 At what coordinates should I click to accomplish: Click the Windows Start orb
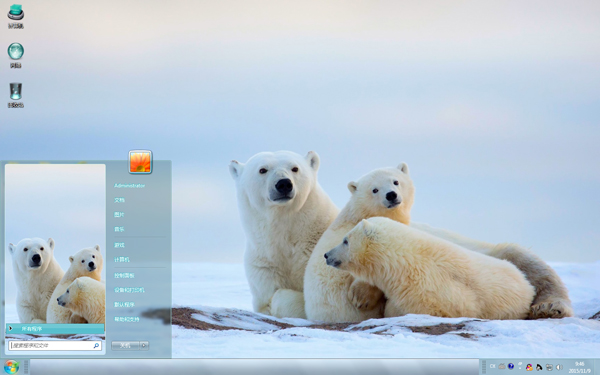pyautogui.click(x=11, y=367)
